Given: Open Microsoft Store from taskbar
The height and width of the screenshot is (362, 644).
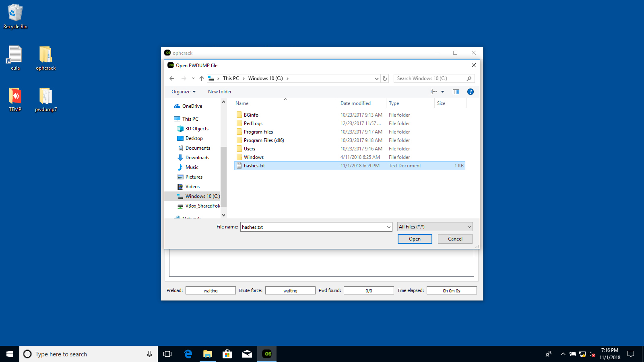Looking at the screenshot, I should (227, 354).
